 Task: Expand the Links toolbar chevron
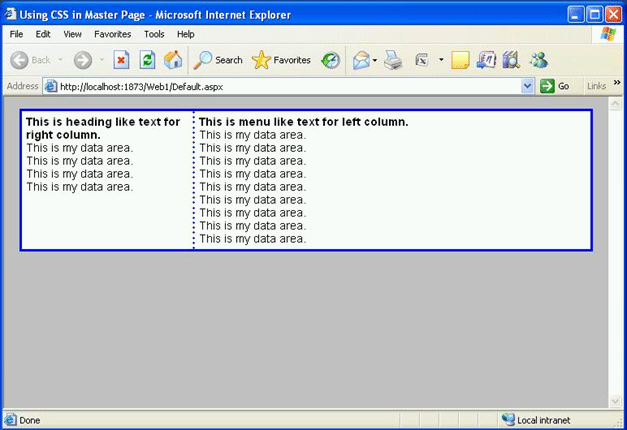(617, 82)
